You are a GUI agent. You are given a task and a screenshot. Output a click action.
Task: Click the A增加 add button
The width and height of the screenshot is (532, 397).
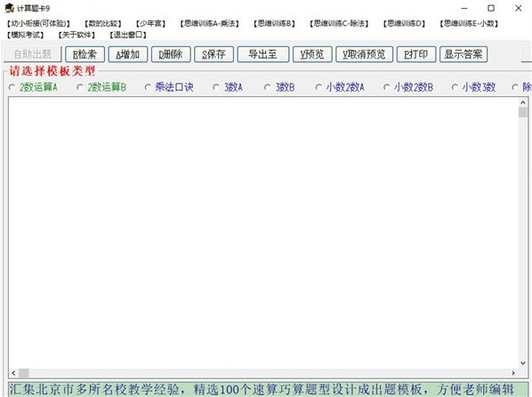click(x=128, y=54)
